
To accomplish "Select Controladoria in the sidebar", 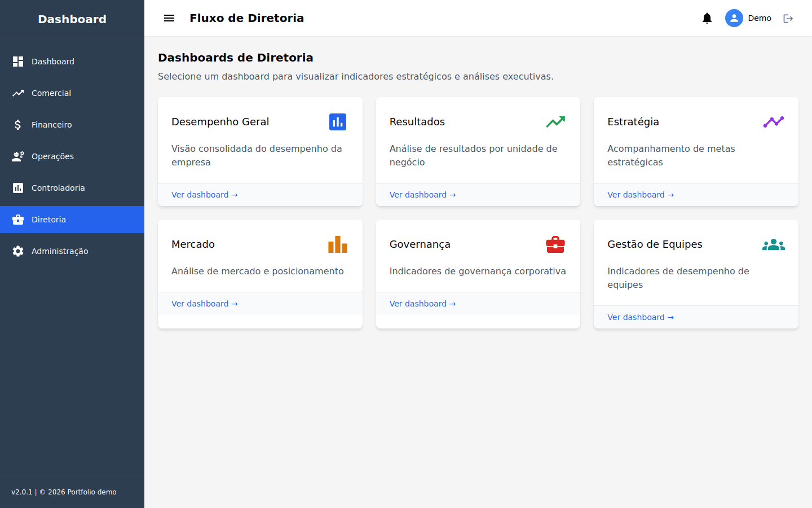I will click(x=72, y=188).
